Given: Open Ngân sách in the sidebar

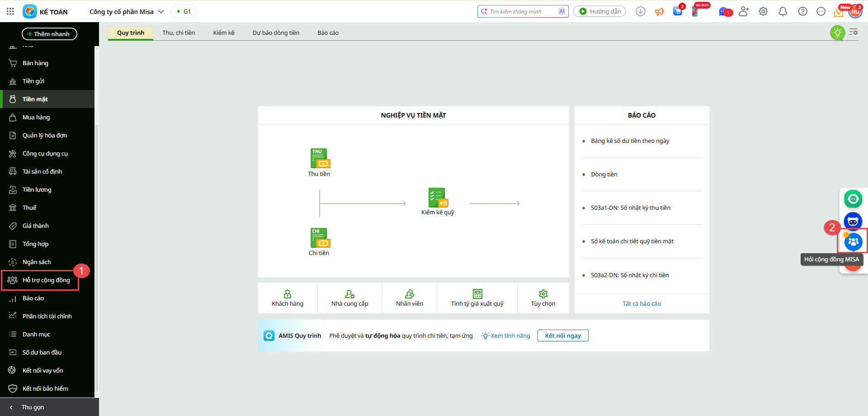Looking at the screenshot, I should coord(47,262).
